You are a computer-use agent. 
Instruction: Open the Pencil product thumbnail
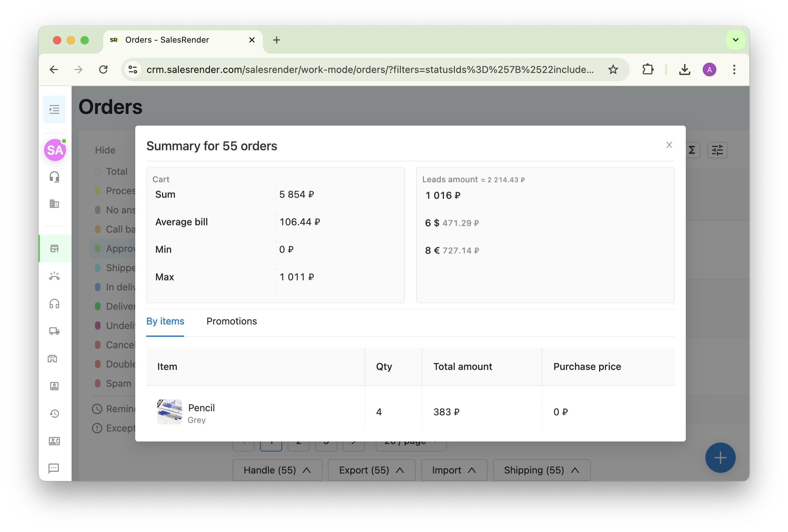click(x=169, y=412)
